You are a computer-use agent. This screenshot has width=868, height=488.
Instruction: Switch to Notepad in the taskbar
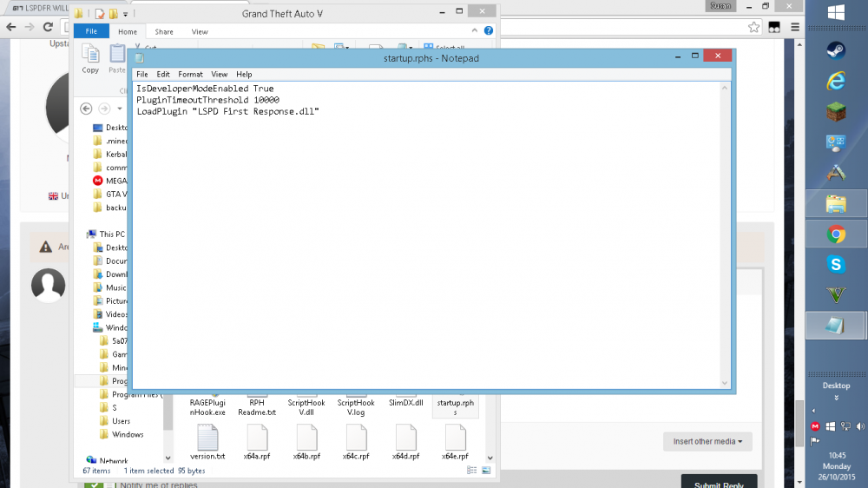pyautogui.click(x=836, y=326)
